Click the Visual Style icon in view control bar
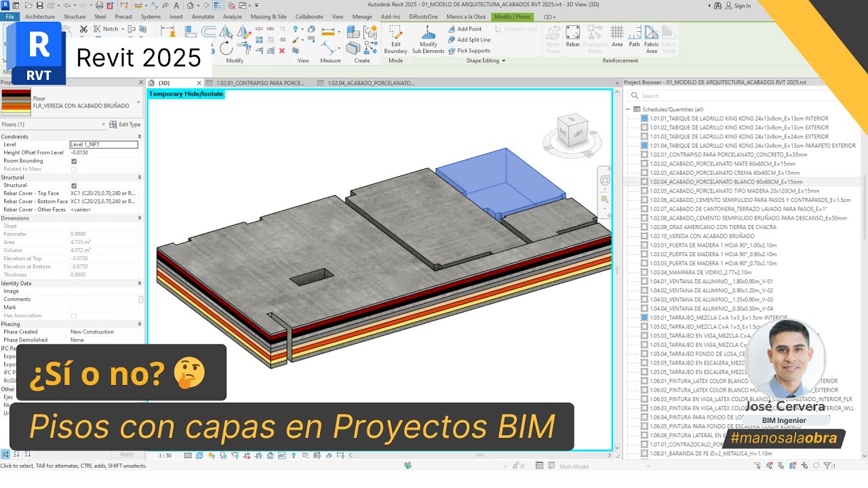Viewport: 868px width, 488px height. click(199, 455)
